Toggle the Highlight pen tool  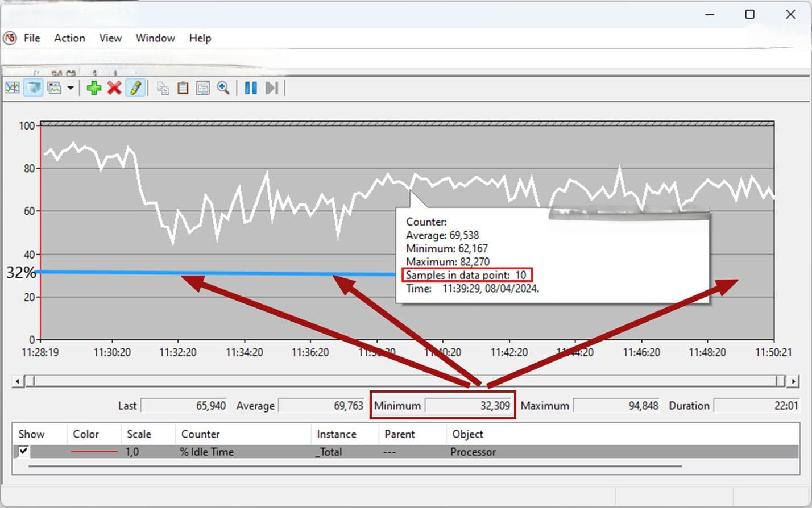[x=135, y=88]
